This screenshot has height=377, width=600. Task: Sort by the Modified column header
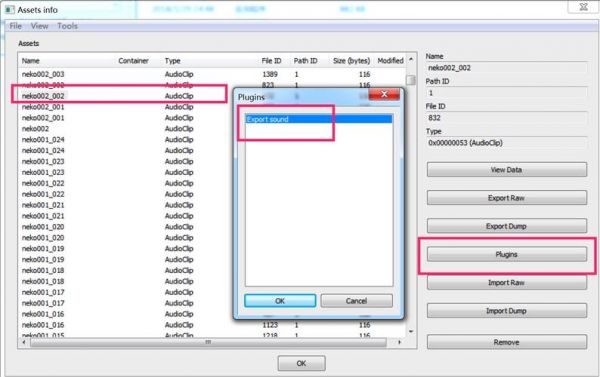point(390,61)
